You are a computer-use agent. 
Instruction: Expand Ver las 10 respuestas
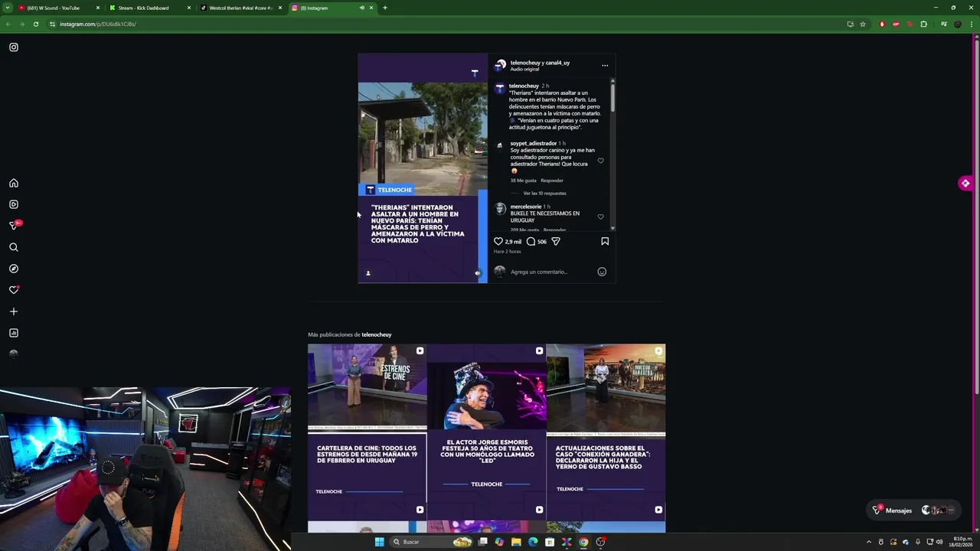pyautogui.click(x=544, y=193)
